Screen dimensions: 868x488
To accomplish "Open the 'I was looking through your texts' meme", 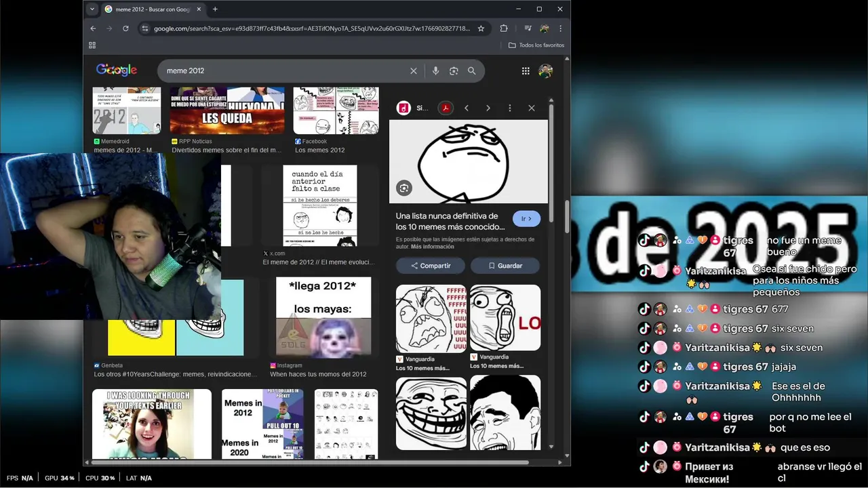I will (x=152, y=424).
